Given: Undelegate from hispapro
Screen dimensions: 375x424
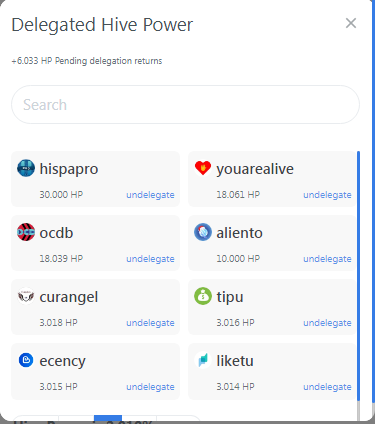Looking at the screenshot, I should [x=150, y=195].
